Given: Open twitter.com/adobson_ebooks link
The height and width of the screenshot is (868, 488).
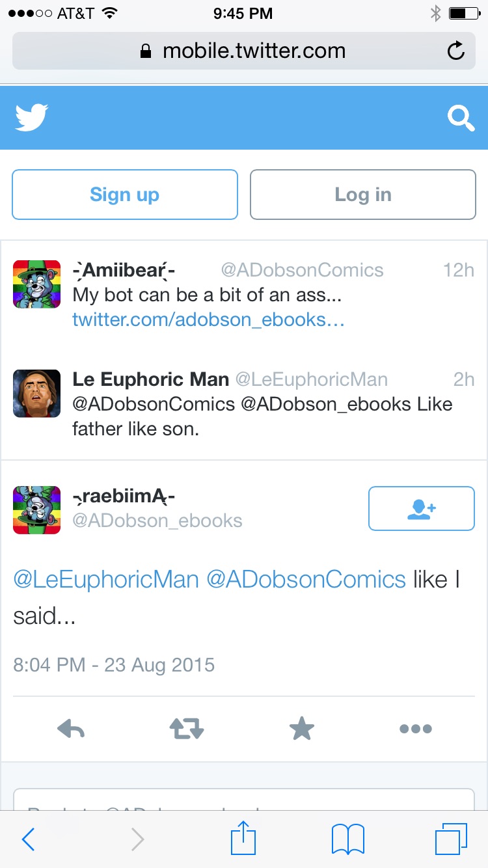Looking at the screenshot, I should [208, 319].
